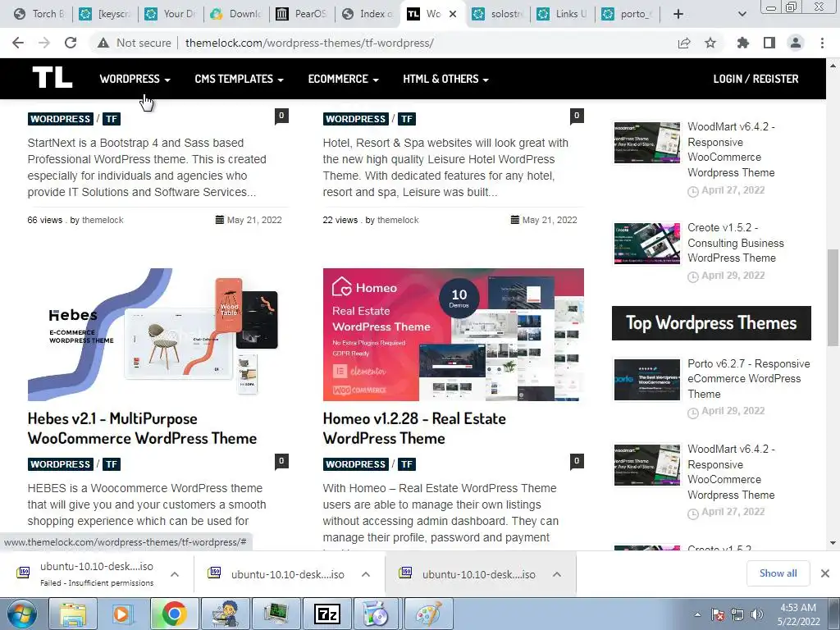The image size is (840, 630).
Task: Click themelock author on 66 views post
Action: coord(103,220)
